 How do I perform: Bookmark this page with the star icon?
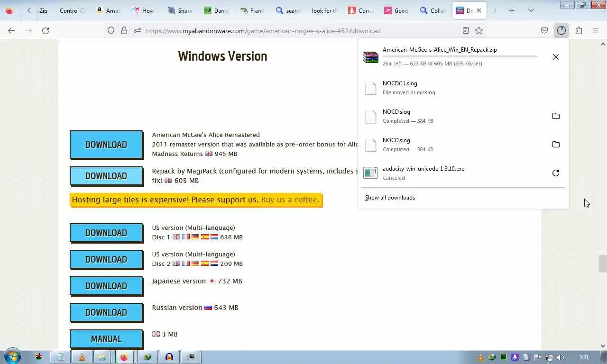click(479, 30)
